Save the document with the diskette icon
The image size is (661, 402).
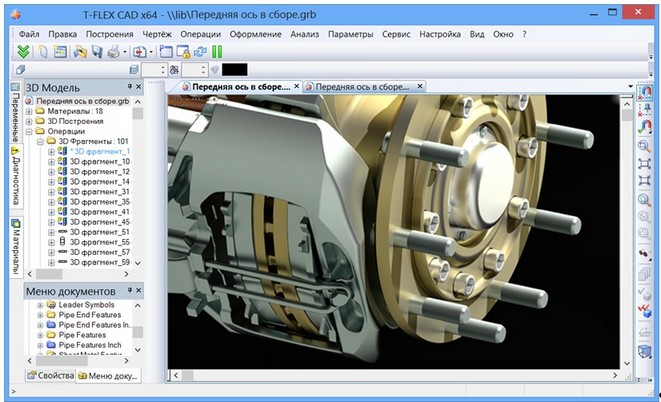click(x=97, y=51)
